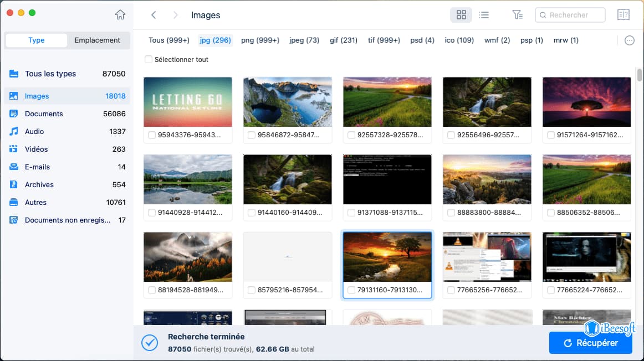The height and width of the screenshot is (361, 644).
Task: Click the Audio music note icon
Action: pos(13,131)
